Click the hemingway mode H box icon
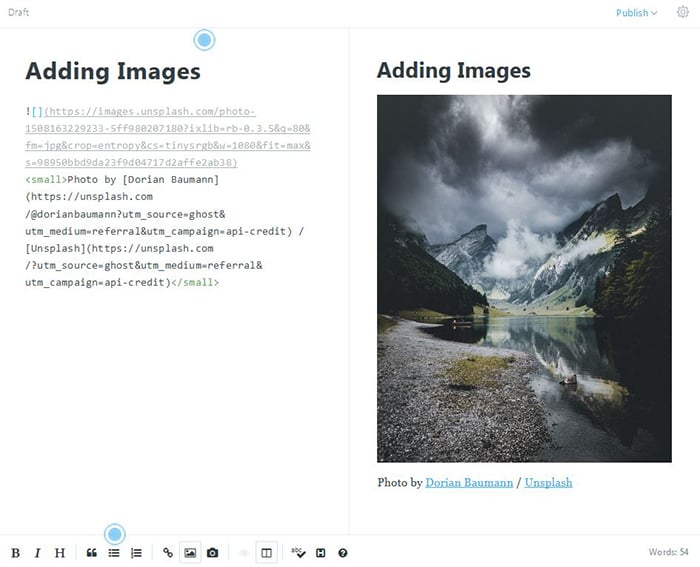This screenshot has height=567, width=700. [321, 553]
